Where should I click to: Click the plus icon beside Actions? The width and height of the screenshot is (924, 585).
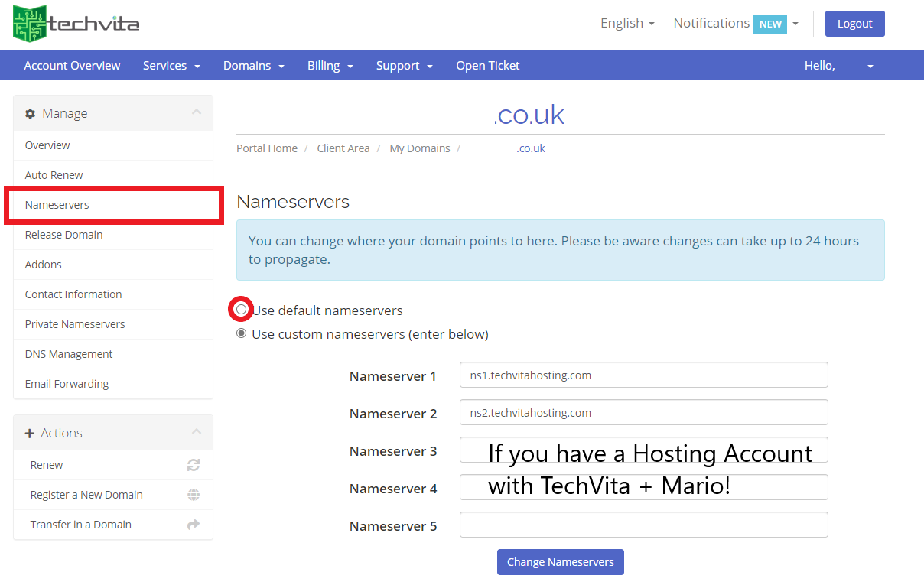click(x=31, y=432)
